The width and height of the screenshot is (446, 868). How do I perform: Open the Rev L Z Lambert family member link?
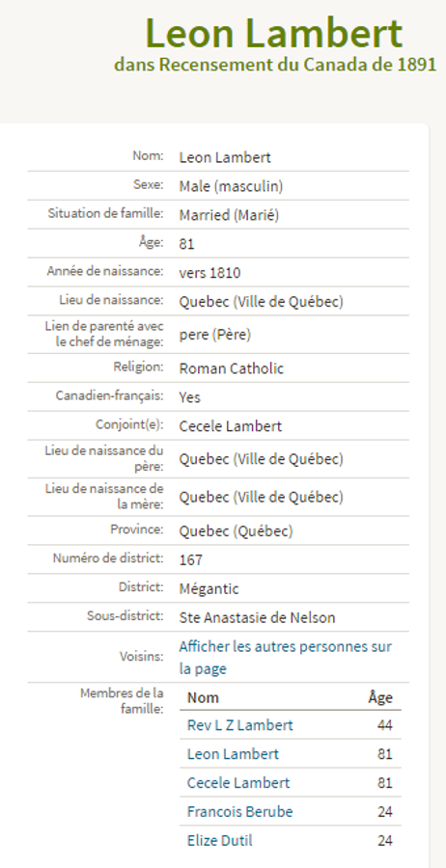[x=240, y=725]
